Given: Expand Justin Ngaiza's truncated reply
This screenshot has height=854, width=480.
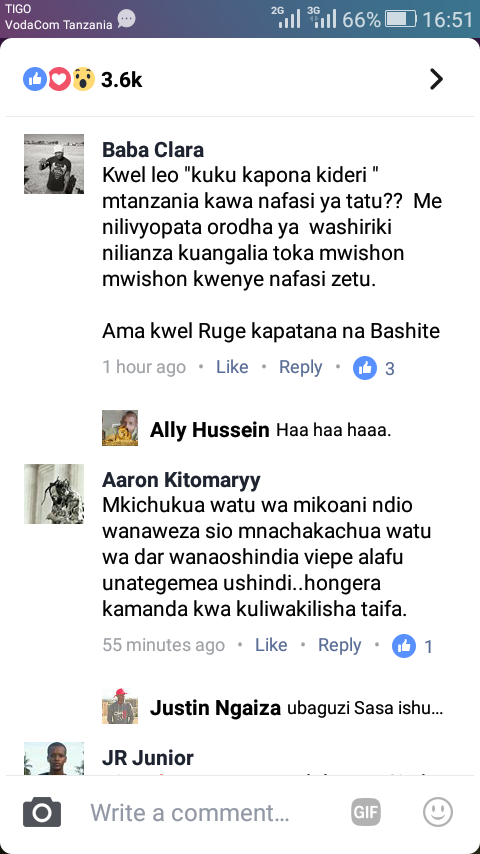Looking at the screenshot, I should [x=365, y=709].
